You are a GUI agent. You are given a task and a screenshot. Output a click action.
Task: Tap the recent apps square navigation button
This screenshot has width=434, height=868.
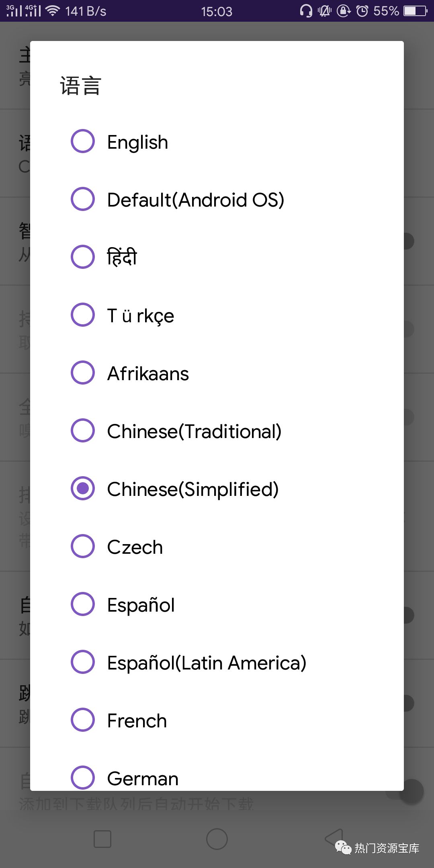click(102, 839)
